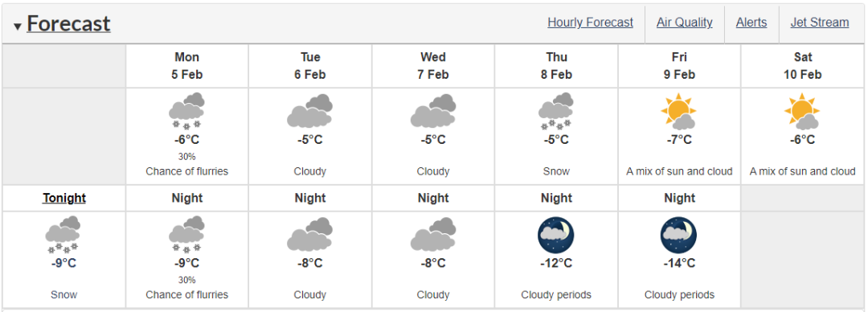Select the Sat 10 Feb column header
This screenshot has height=312, width=868.
[803, 65]
